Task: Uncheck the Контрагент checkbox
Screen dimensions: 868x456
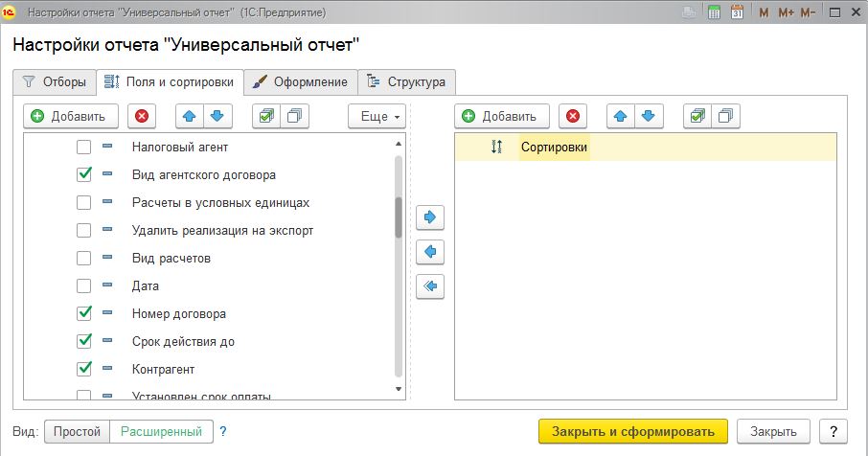Action: click(x=83, y=369)
